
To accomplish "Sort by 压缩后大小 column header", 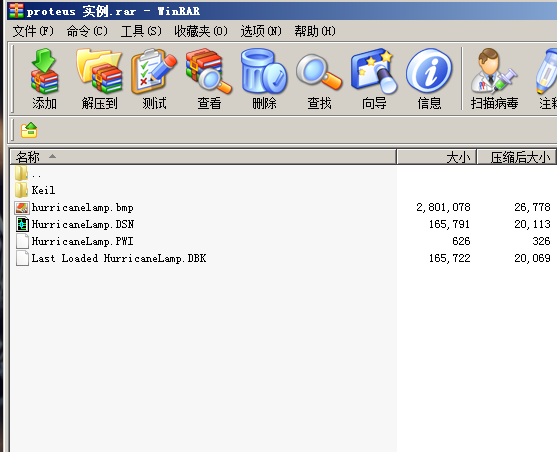I will coord(517,157).
